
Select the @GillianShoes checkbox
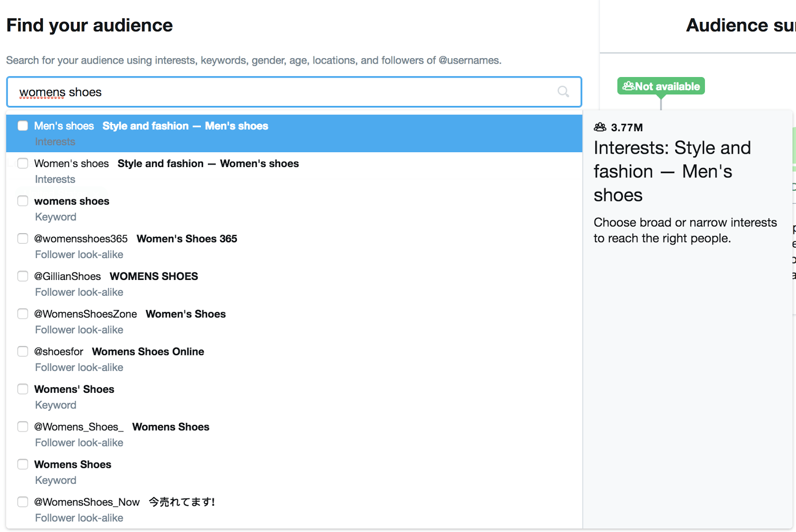click(23, 276)
